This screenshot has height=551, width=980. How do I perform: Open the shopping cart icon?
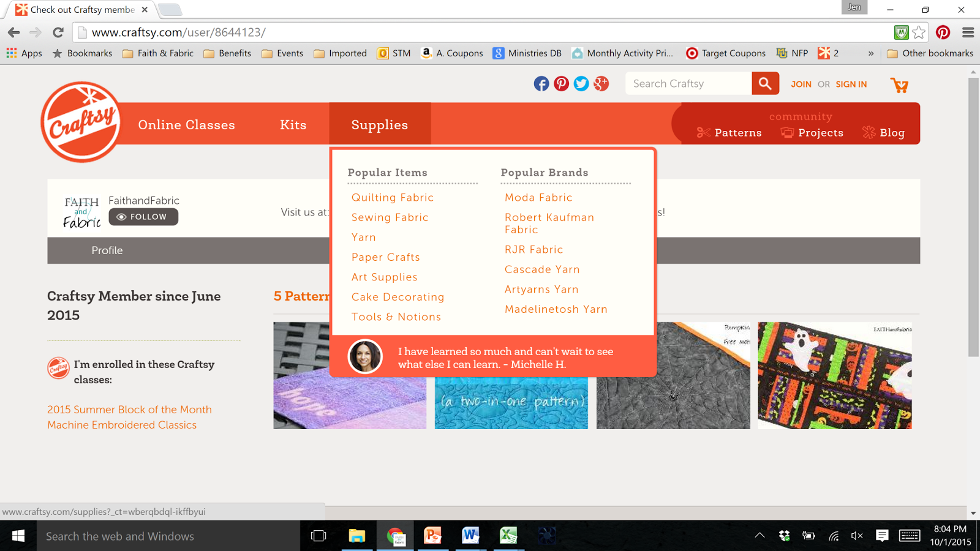click(899, 84)
